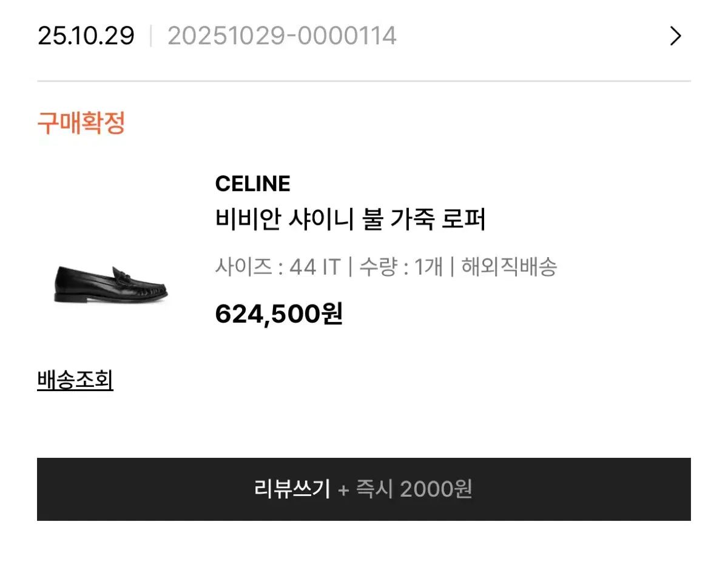Click the separator between 44 IT and 수량

click(350, 267)
